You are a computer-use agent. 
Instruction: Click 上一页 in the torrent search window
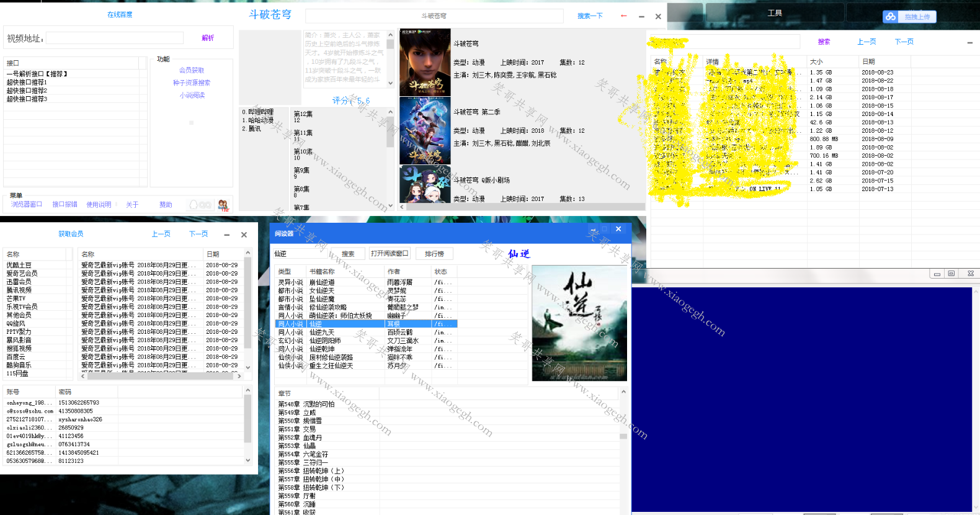tap(866, 42)
